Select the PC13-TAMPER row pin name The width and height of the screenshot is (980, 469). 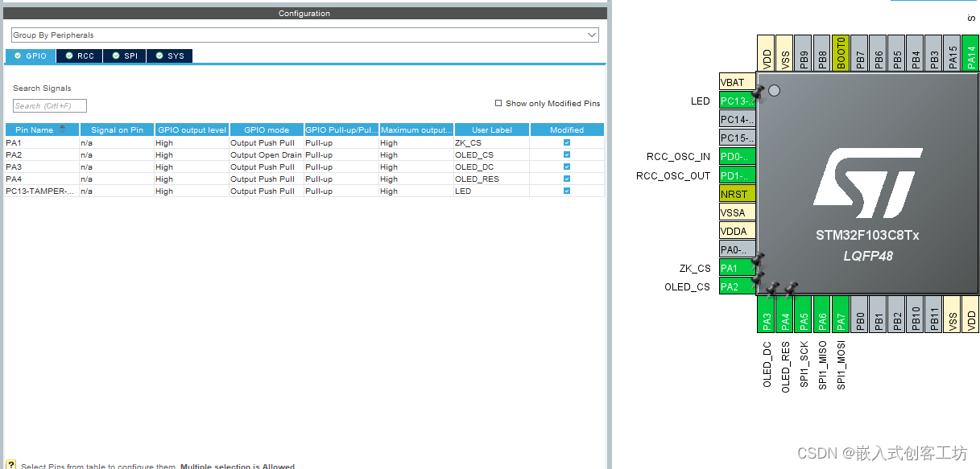pos(42,191)
